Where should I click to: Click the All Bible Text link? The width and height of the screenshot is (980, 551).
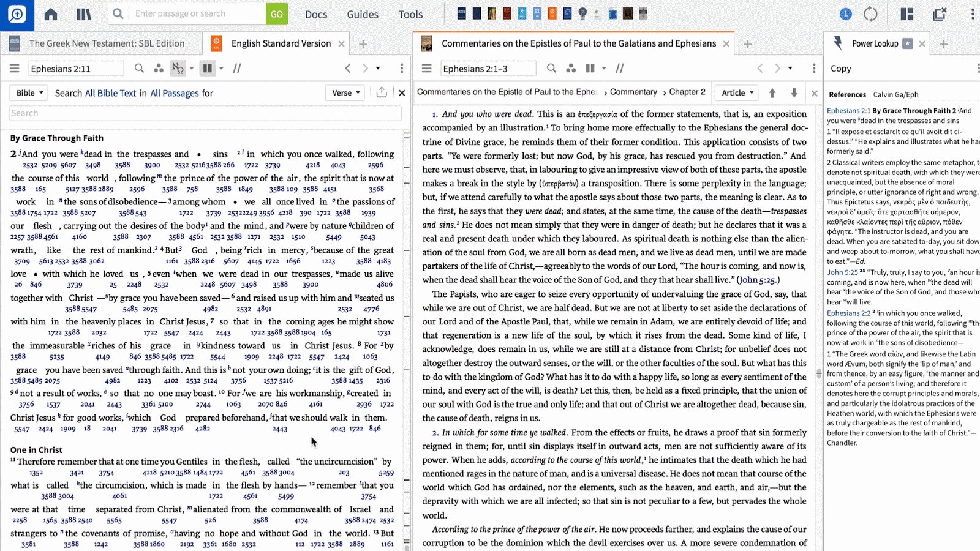(x=110, y=93)
